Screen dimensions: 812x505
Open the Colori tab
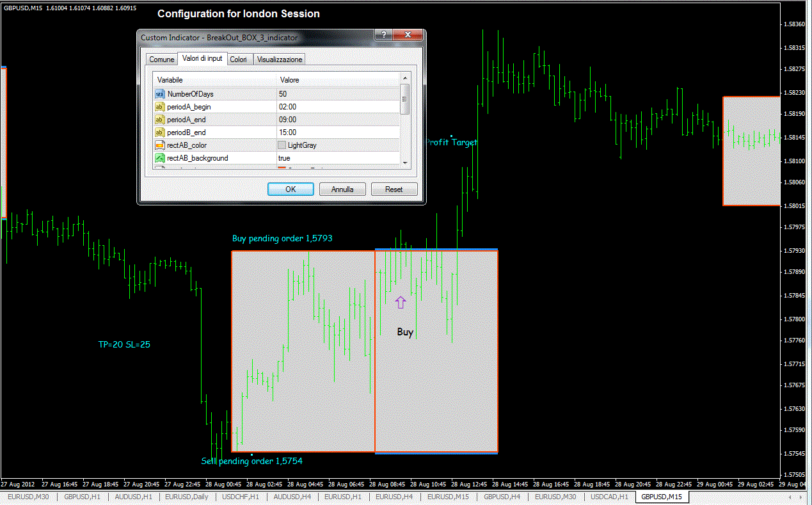(239, 58)
